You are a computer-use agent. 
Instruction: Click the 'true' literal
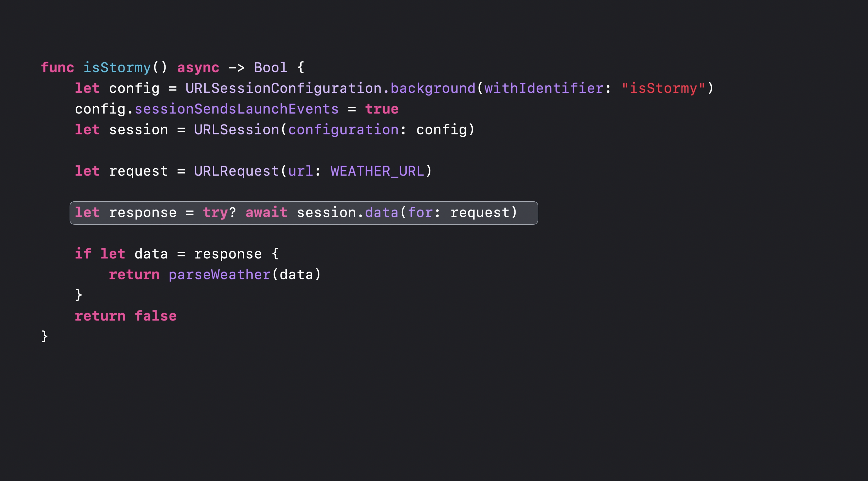382,109
